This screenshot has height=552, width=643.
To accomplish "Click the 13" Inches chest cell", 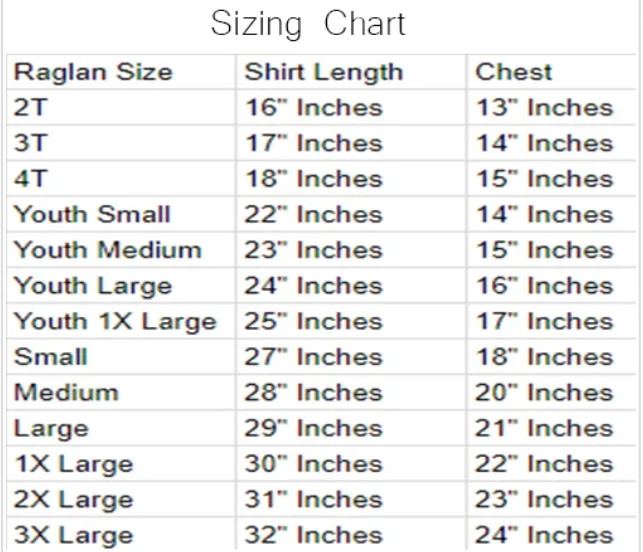I will pos(544,108).
